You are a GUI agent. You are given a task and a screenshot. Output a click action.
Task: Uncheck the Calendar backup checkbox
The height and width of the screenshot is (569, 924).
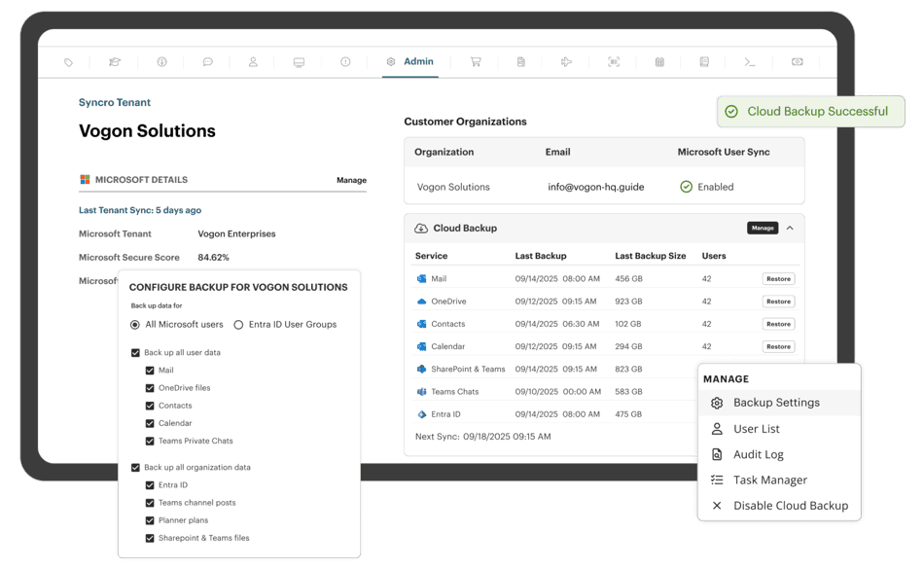point(150,423)
